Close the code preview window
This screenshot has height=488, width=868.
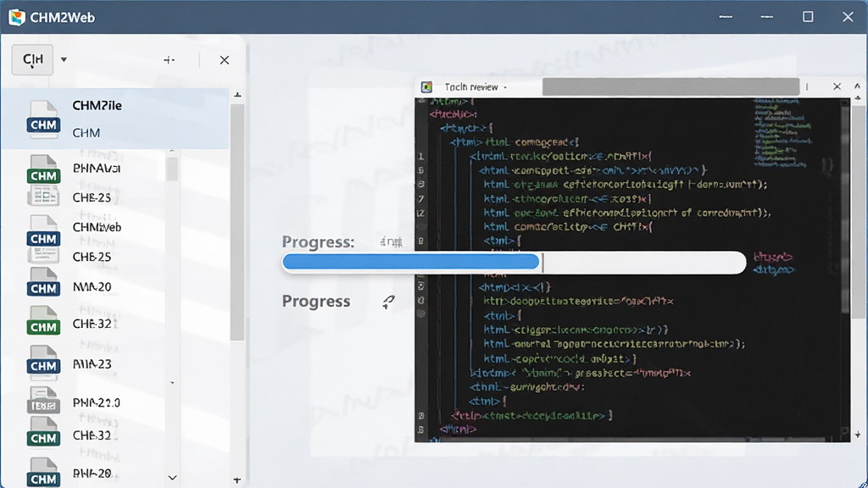point(837,86)
